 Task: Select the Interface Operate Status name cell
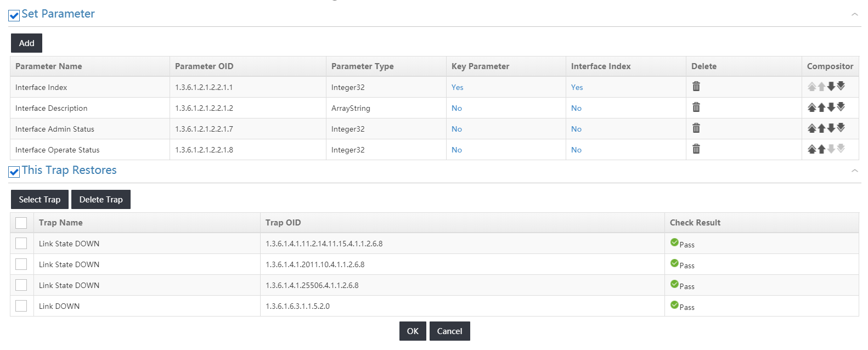90,150
